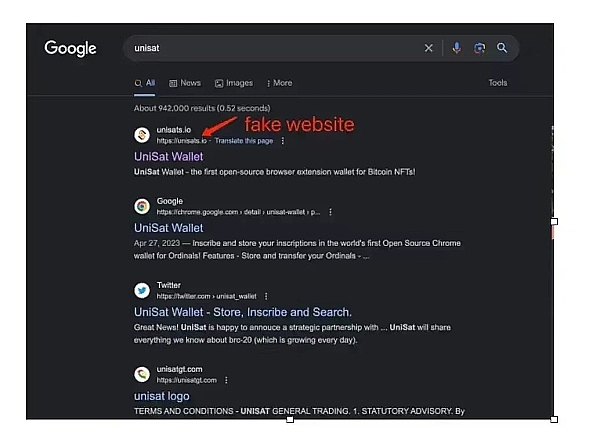Clear the search box with X icon

429,48
